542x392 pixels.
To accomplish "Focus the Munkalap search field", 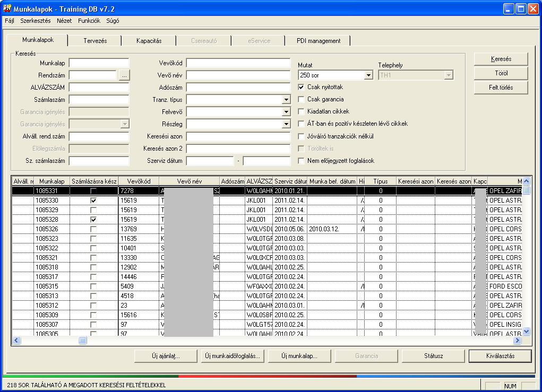I will [99, 63].
